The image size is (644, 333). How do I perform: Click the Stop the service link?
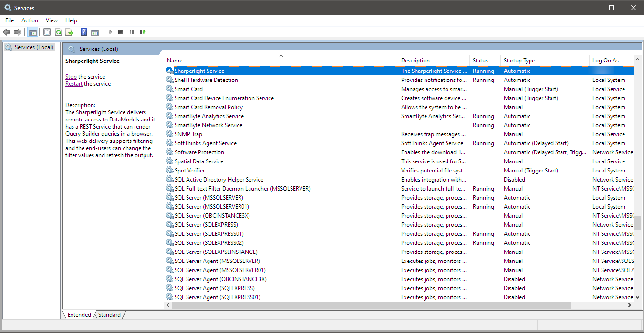pyautogui.click(x=71, y=76)
